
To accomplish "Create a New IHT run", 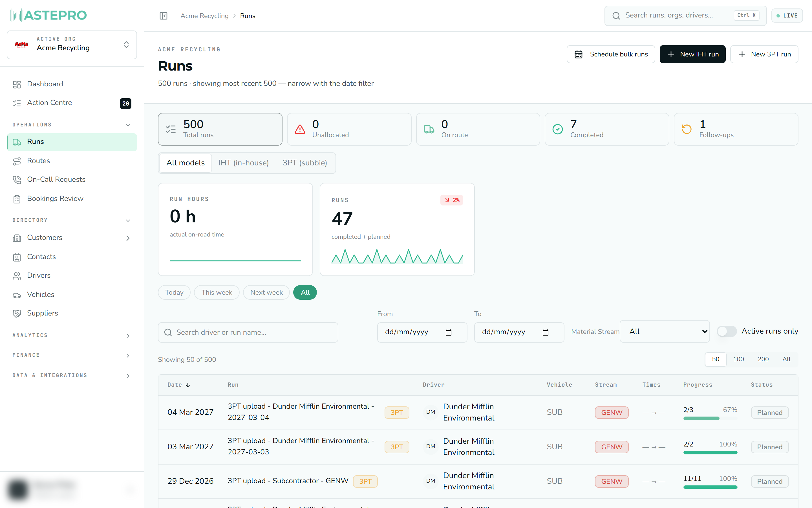I will click(x=692, y=54).
